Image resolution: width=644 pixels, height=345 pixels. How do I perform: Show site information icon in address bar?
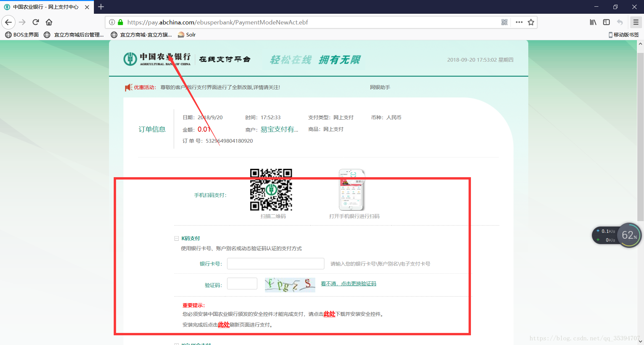click(112, 22)
